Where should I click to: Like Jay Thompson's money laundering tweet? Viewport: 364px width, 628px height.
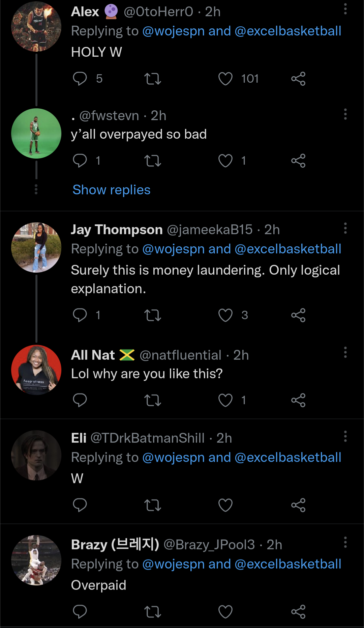point(225,316)
